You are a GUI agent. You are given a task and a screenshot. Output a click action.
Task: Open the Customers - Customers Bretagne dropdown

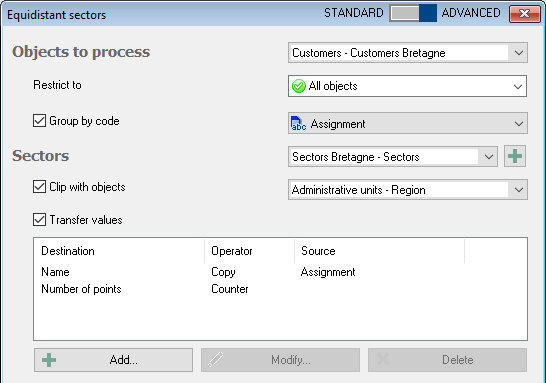click(x=408, y=53)
